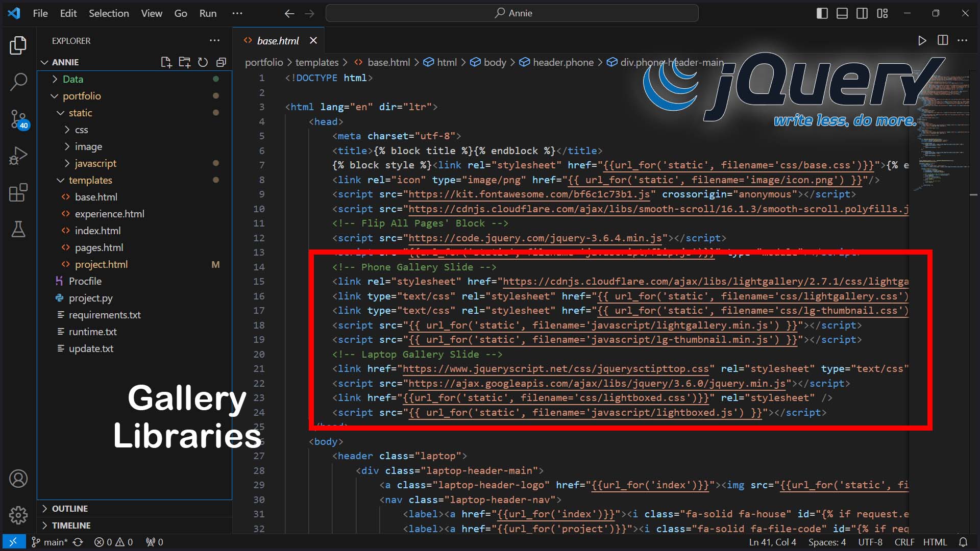Toggle primary side bar visibility
980x551 pixels.
(x=822, y=13)
